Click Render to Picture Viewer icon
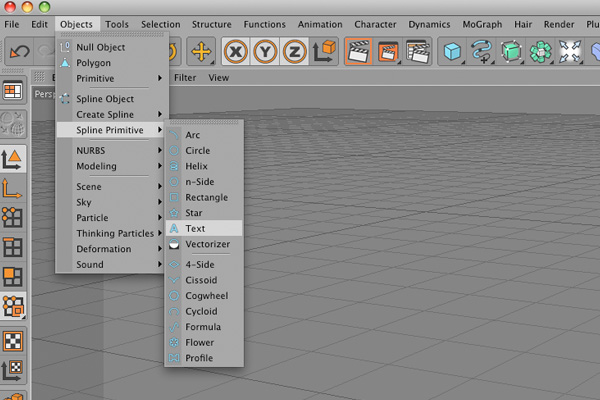 [x=388, y=51]
